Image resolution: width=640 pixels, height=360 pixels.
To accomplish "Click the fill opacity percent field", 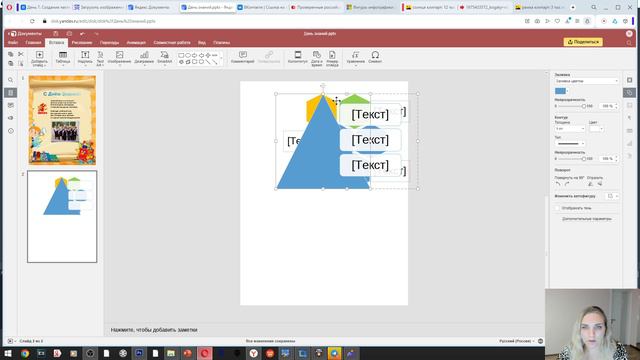I will click(609, 106).
